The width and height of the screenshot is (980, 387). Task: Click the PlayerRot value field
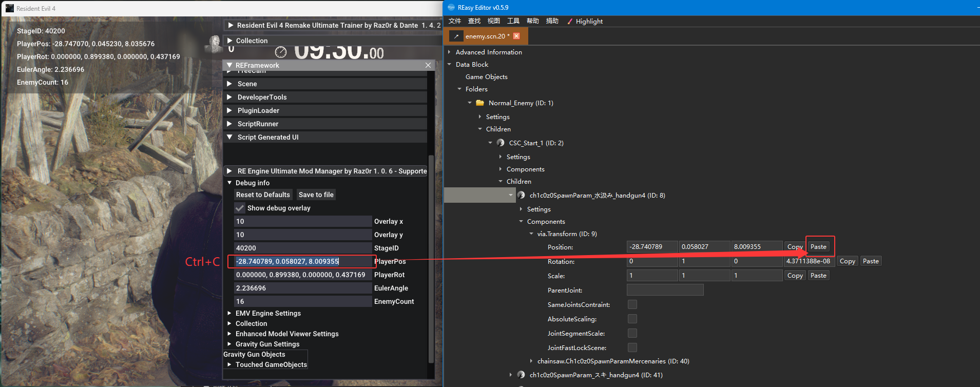point(303,275)
